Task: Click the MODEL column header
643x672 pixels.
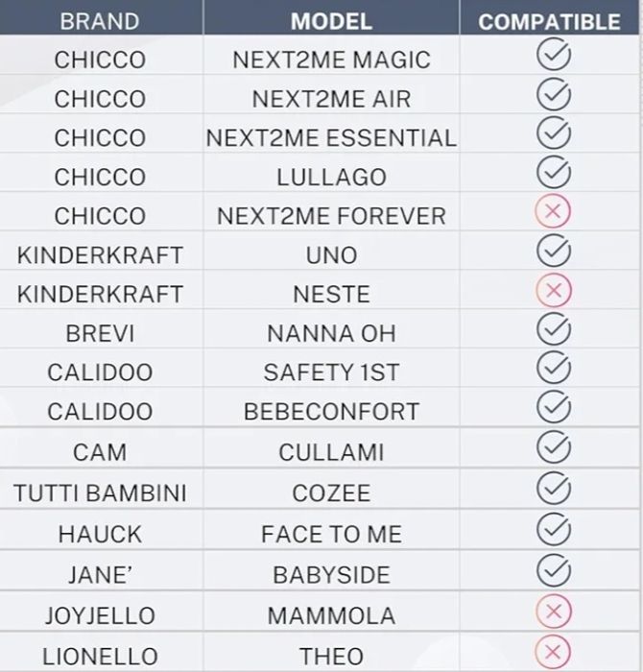Action: [331, 20]
